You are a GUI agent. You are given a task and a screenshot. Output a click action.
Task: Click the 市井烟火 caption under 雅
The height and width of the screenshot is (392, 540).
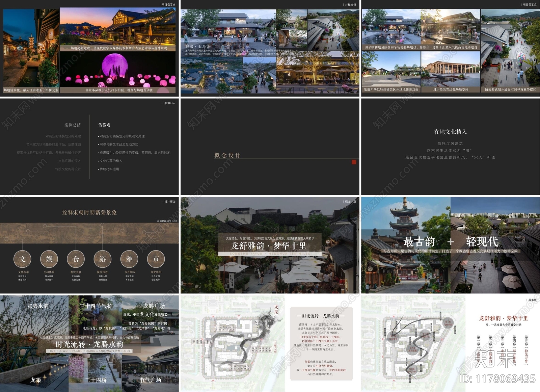point(130,272)
